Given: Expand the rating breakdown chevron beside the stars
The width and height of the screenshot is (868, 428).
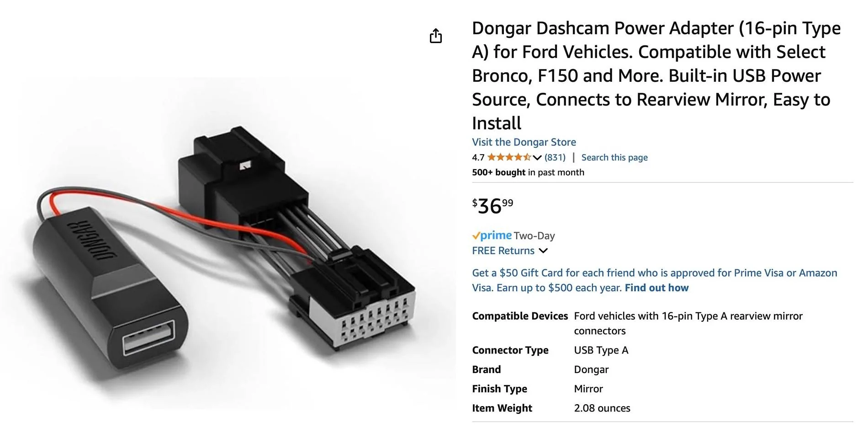Looking at the screenshot, I should coord(537,158).
